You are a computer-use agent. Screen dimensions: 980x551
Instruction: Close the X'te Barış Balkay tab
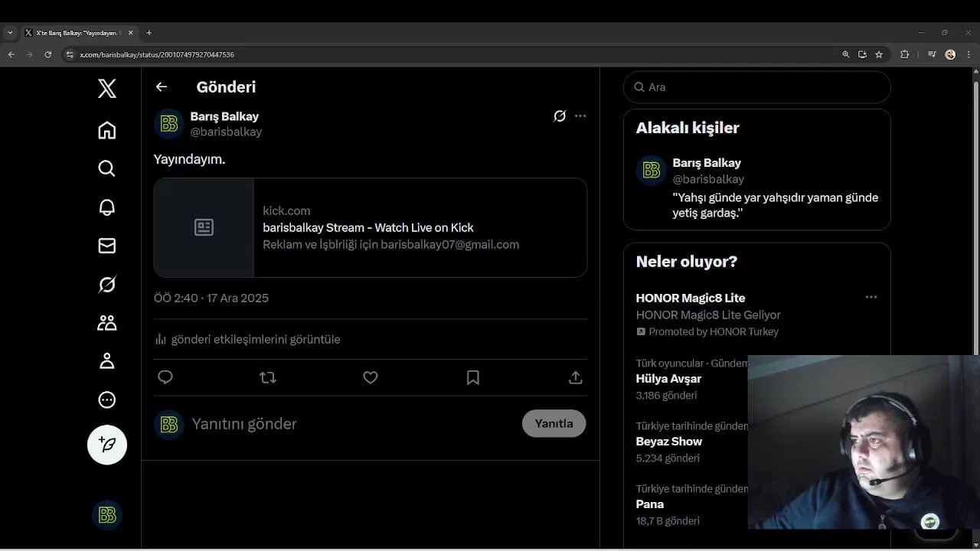pos(130,33)
